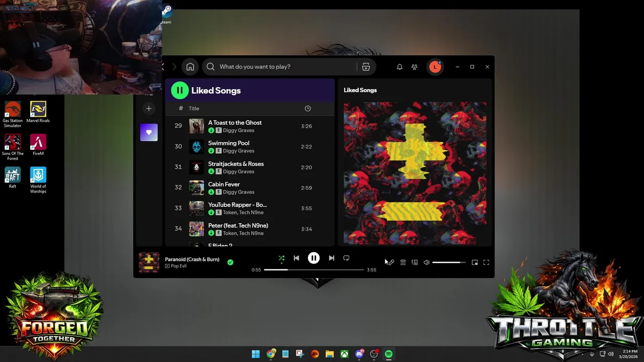Pause the Liked Songs playlist using green button
This screenshot has width=644, height=362.
(x=180, y=90)
